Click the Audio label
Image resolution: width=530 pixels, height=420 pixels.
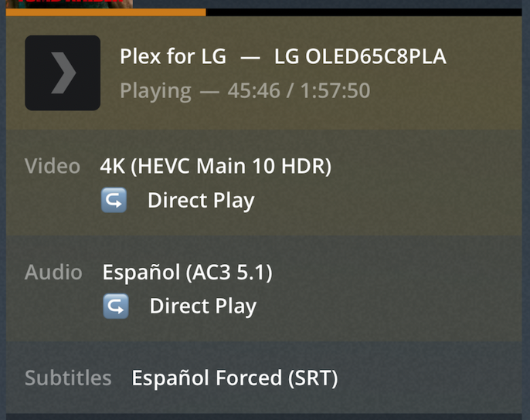[x=53, y=273]
